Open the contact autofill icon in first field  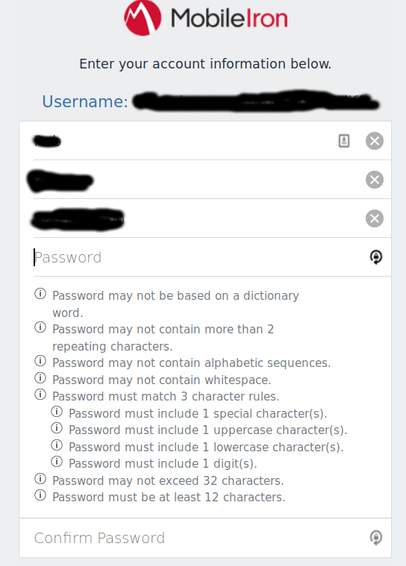coord(344,141)
